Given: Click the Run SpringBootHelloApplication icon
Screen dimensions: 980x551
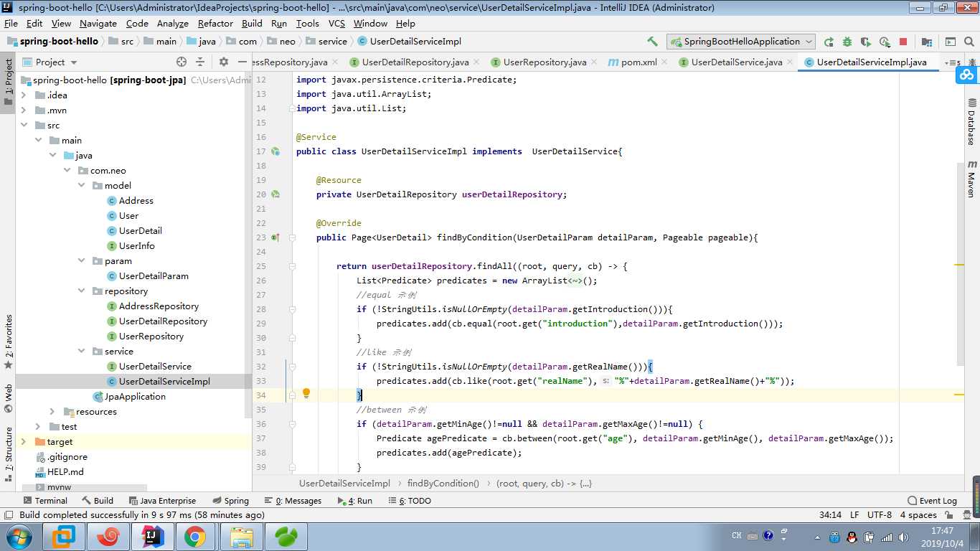Looking at the screenshot, I should (829, 42).
